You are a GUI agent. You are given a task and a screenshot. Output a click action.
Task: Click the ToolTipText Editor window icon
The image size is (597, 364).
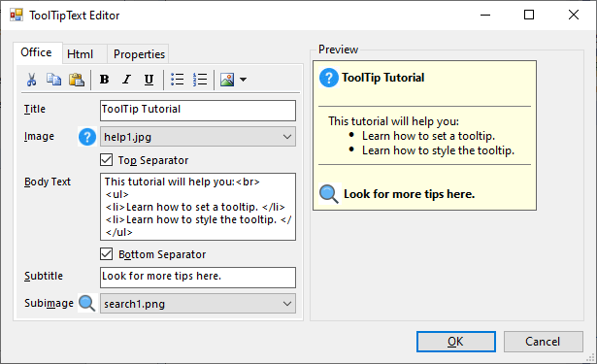(17, 16)
